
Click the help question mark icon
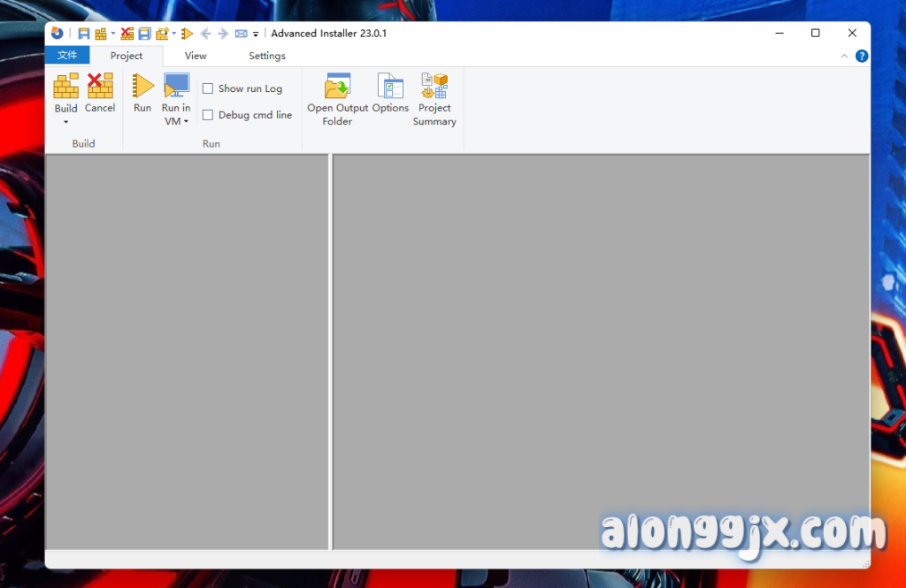click(862, 56)
